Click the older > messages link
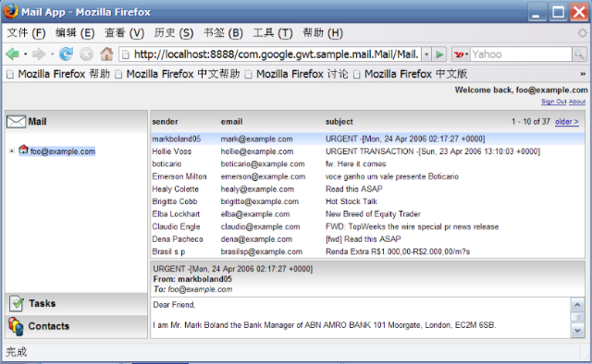 point(567,122)
